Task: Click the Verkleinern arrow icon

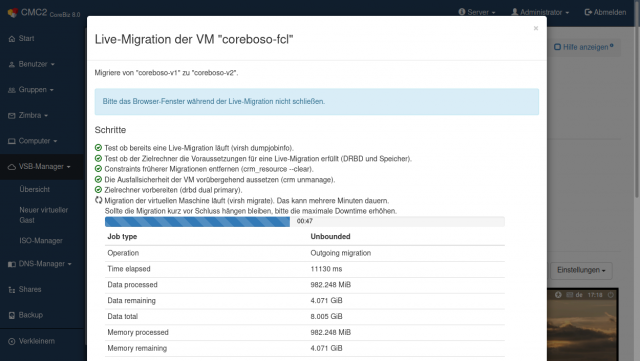Action: 12,341
